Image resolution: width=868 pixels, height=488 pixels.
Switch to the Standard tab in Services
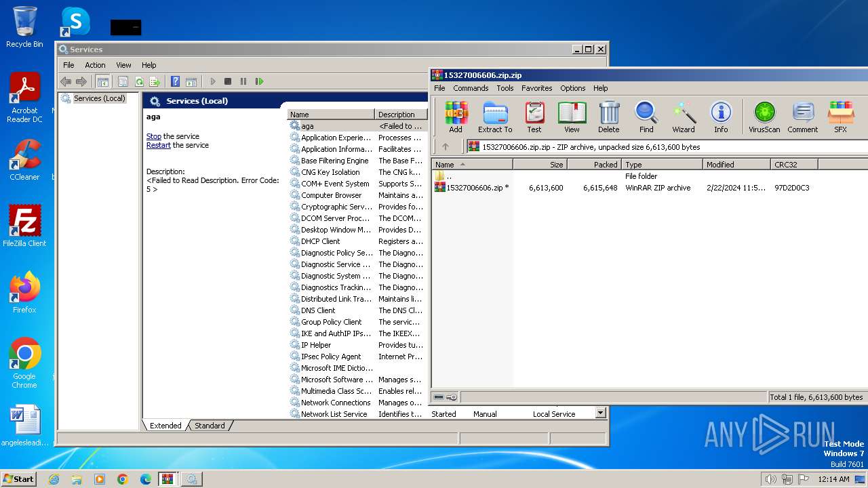[210, 426]
